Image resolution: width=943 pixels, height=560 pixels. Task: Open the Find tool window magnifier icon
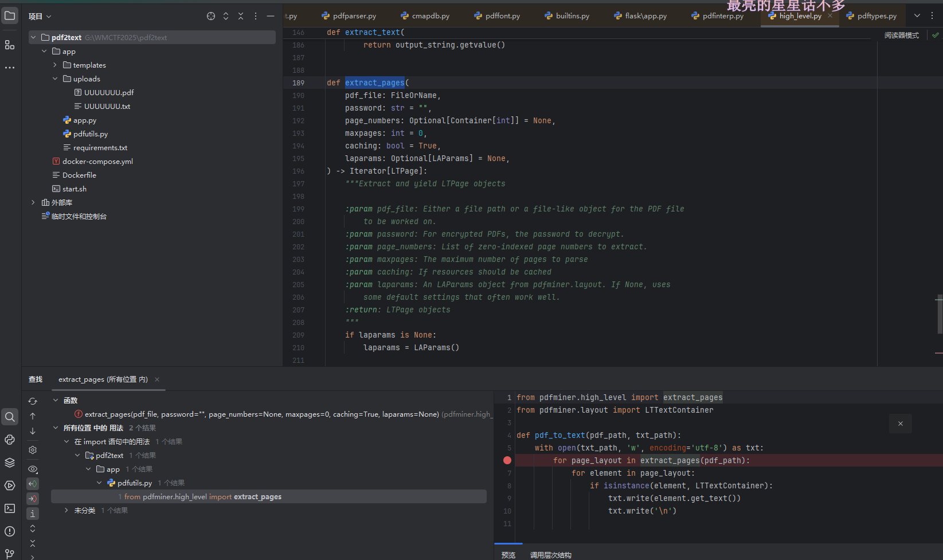10,417
